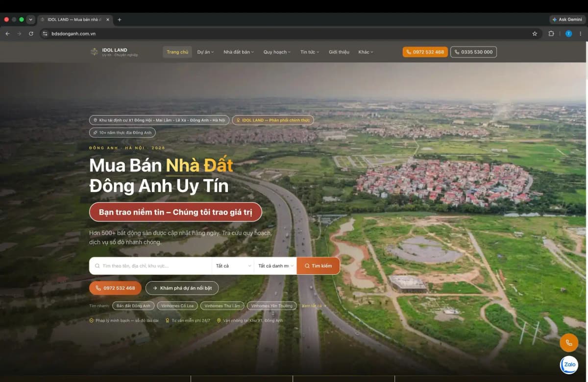Screen dimensions: 588x382
Task: Expand the Khác menu
Action: (x=366, y=52)
